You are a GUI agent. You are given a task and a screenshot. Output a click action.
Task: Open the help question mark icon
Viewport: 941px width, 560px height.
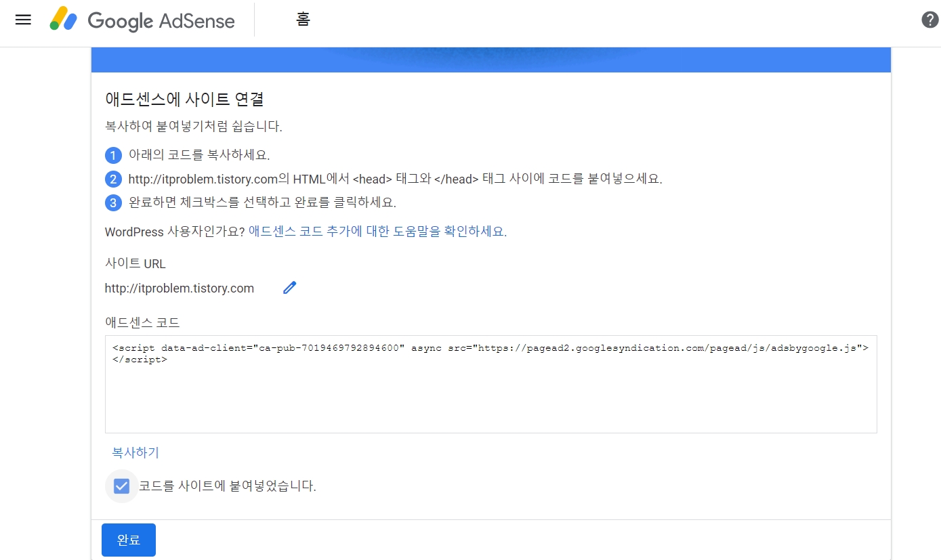point(930,20)
